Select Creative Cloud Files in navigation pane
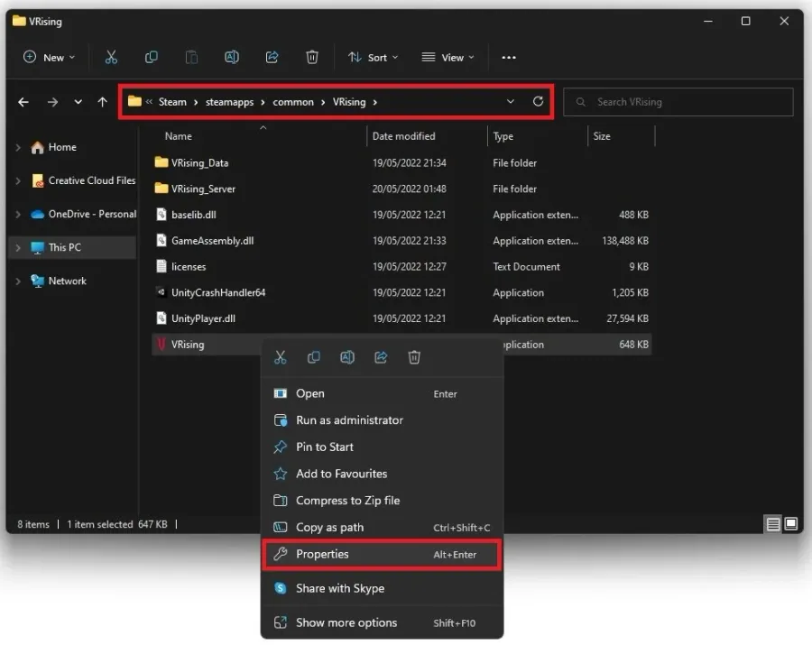This screenshot has height=645, width=812. point(92,180)
